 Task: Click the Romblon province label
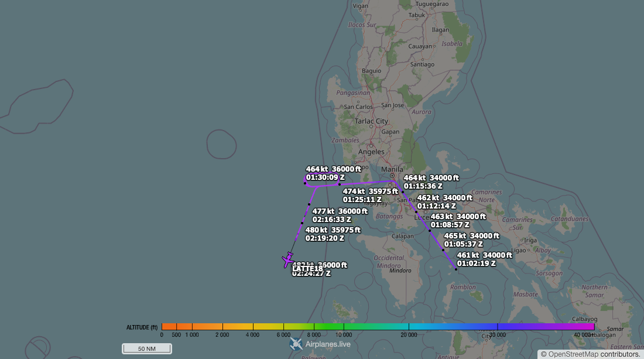tap(463, 287)
